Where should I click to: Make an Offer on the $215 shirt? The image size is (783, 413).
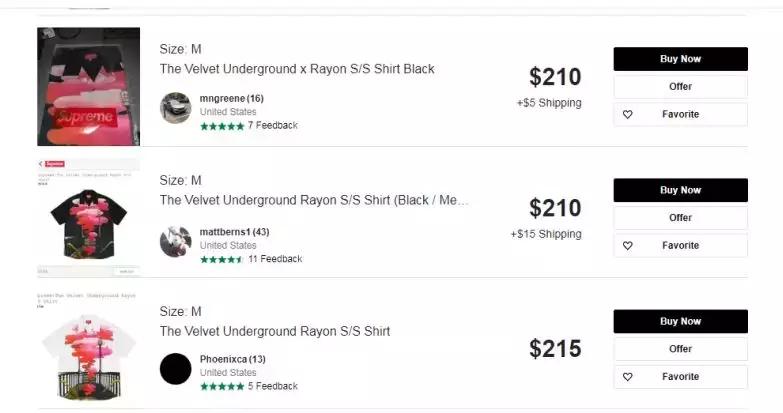tap(680, 349)
